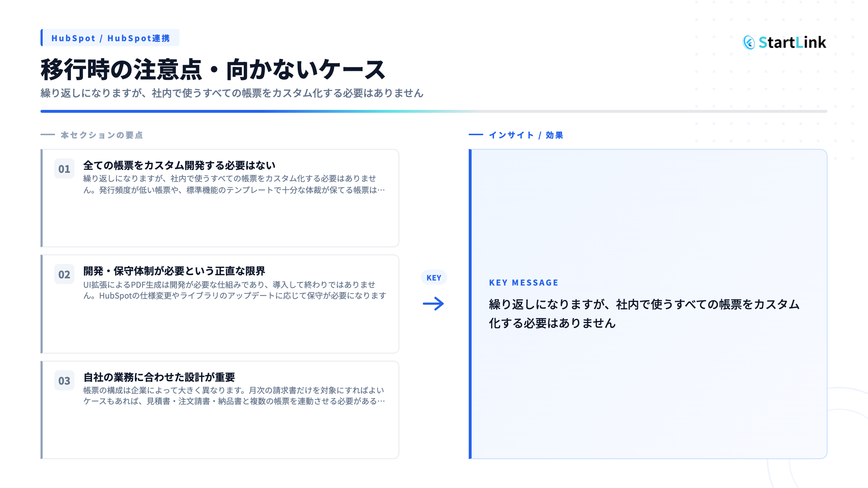The width and height of the screenshot is (868, 488).
Task: Click the heading '移行時の注意点・向かないケース'
Action: pyautogui.click(x=213, y=69)
